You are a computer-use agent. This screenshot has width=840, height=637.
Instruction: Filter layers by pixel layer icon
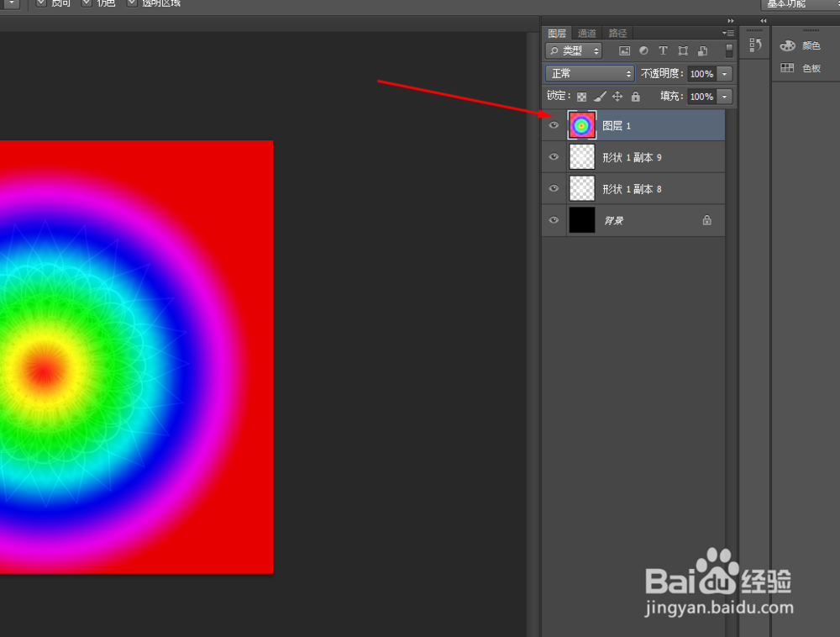click(624, 51)
